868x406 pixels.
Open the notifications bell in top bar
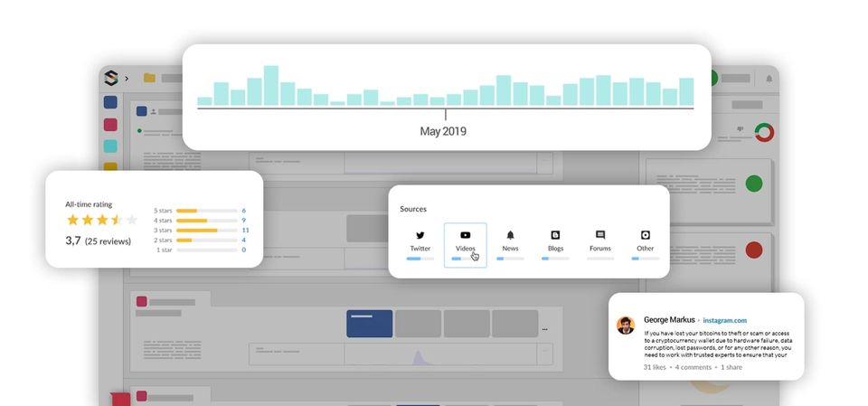(x=769, y=79)
